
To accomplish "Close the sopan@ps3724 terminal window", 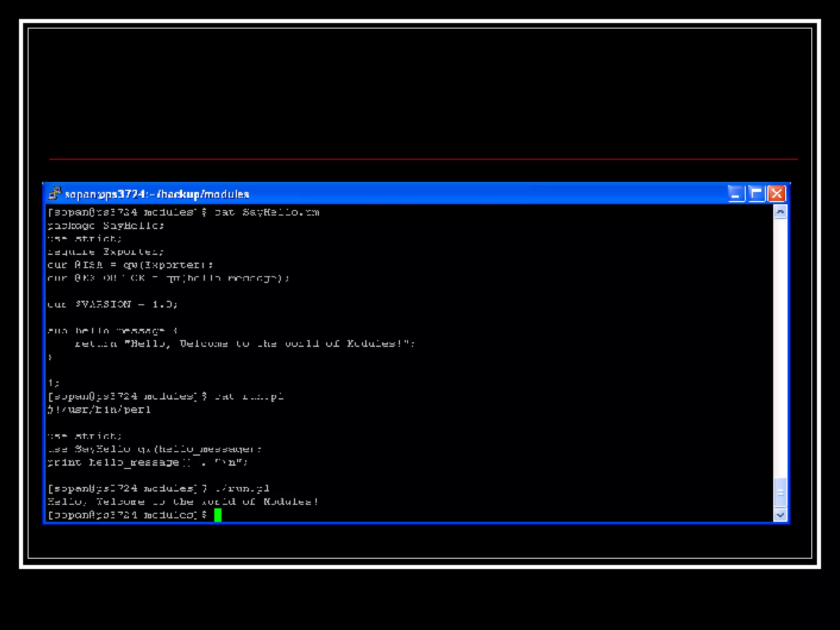I will (776, 194).
